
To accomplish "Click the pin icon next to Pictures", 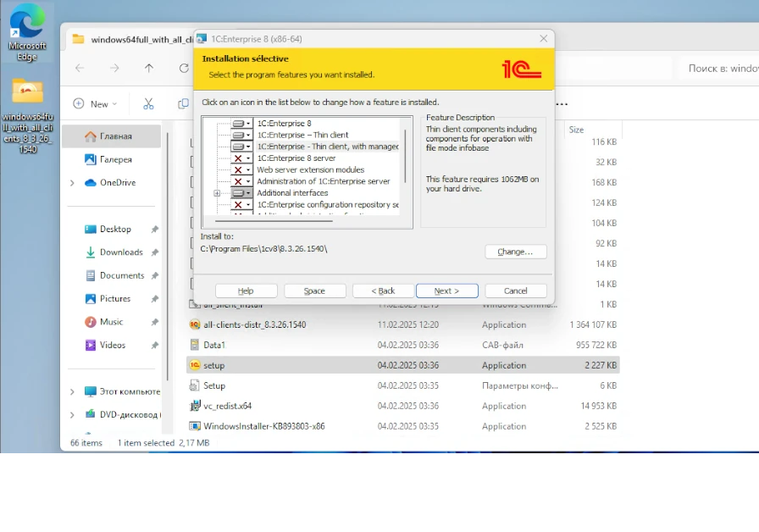I will [155, 299].
